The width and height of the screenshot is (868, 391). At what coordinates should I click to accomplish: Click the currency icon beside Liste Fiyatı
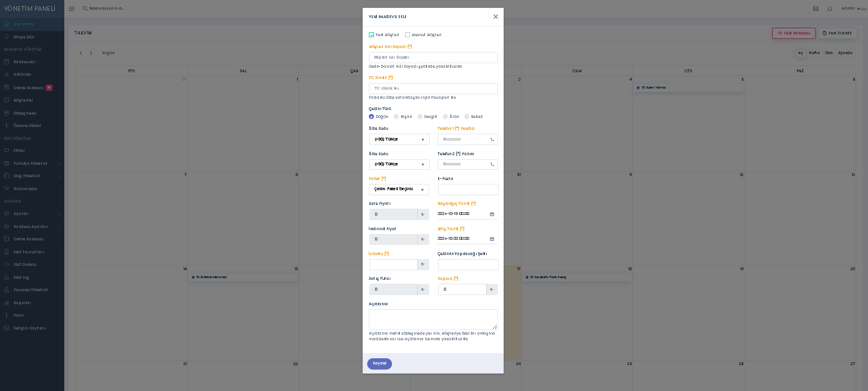click(x=423, y=214)
